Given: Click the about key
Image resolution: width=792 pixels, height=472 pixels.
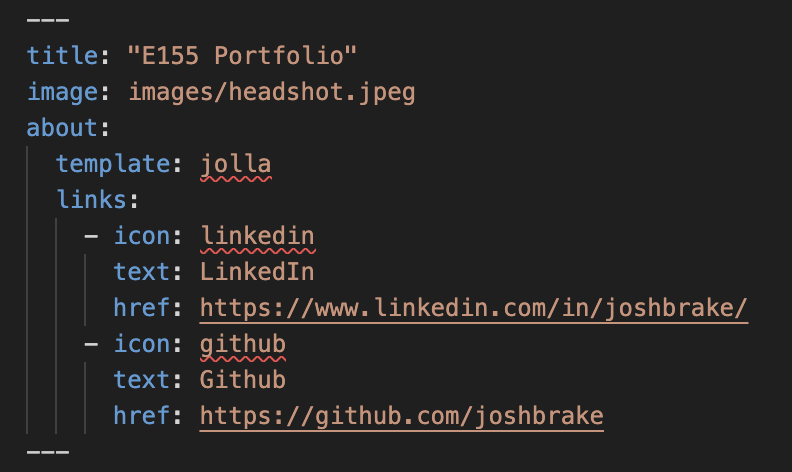Looking at the screenshot, I should (x=62, y=128).
